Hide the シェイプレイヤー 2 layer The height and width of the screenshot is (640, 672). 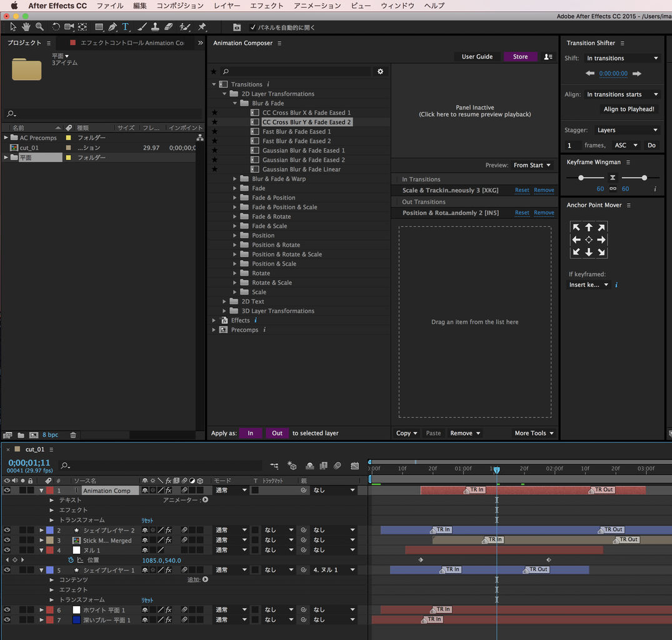7,530
